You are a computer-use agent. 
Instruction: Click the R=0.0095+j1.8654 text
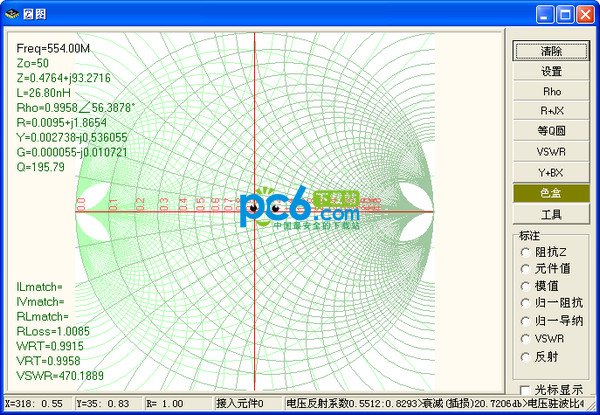[62, 123]
